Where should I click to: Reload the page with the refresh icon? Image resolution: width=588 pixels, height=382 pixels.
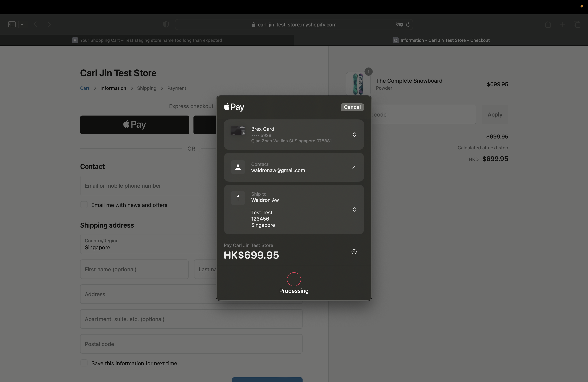[408, 24]
